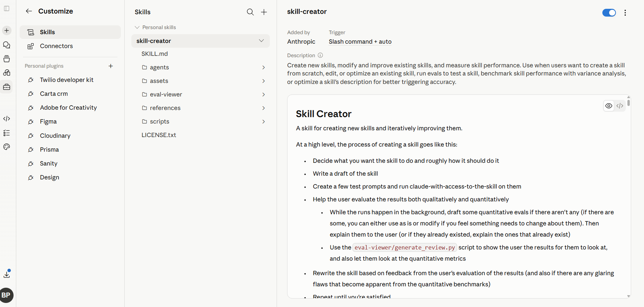Switch to rendered preview eye view
This screenshot has width=644, height=307.
click(609, 106)
